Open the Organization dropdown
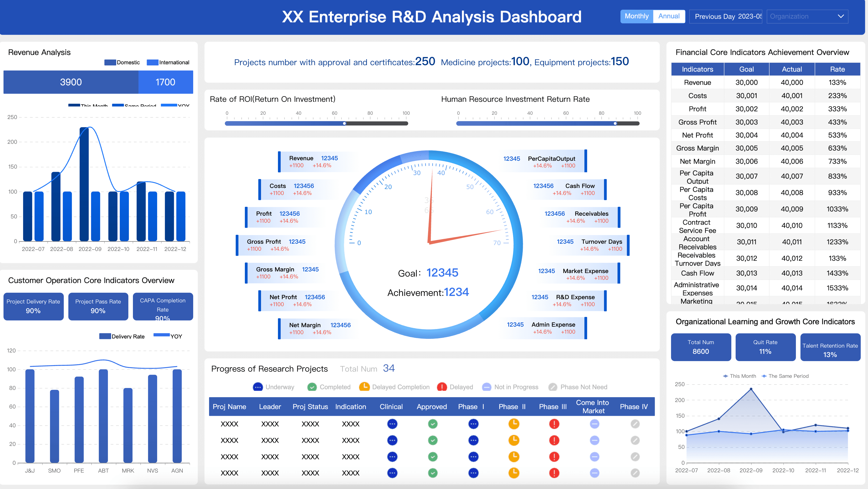 [807, 16]
